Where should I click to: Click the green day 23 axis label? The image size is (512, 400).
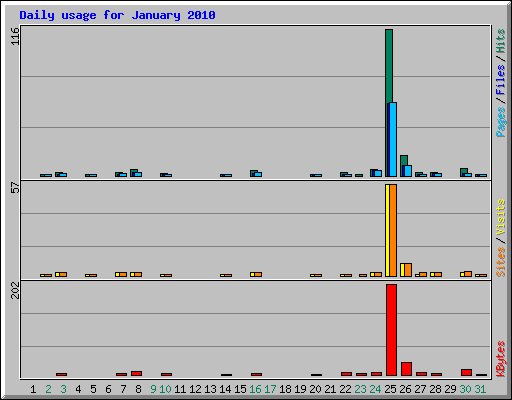click(x=360, y=389)
